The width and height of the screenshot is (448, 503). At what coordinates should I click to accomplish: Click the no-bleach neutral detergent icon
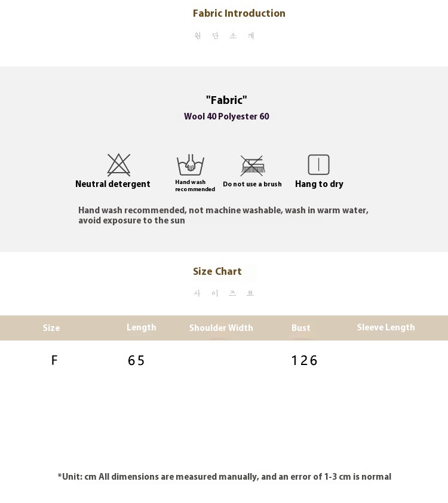[118, 164]
